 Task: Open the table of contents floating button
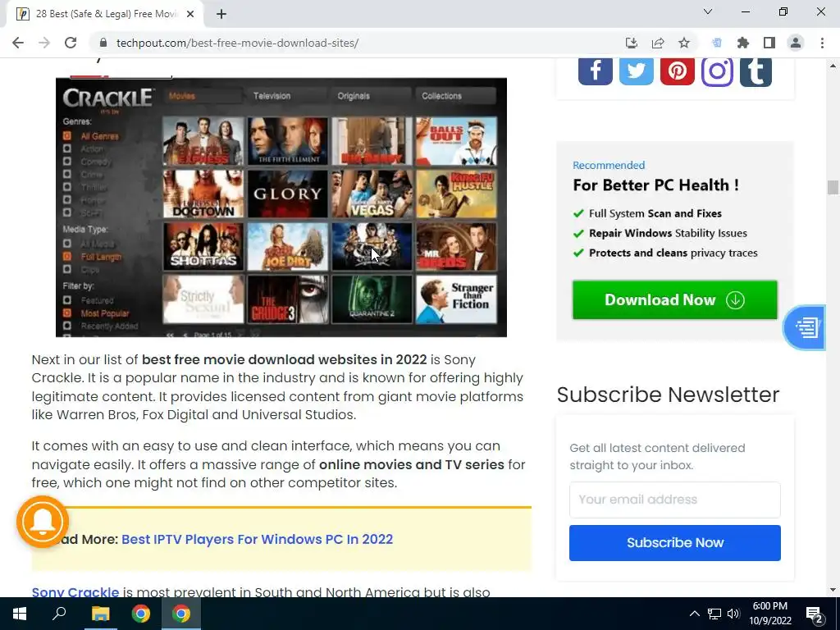806,327
